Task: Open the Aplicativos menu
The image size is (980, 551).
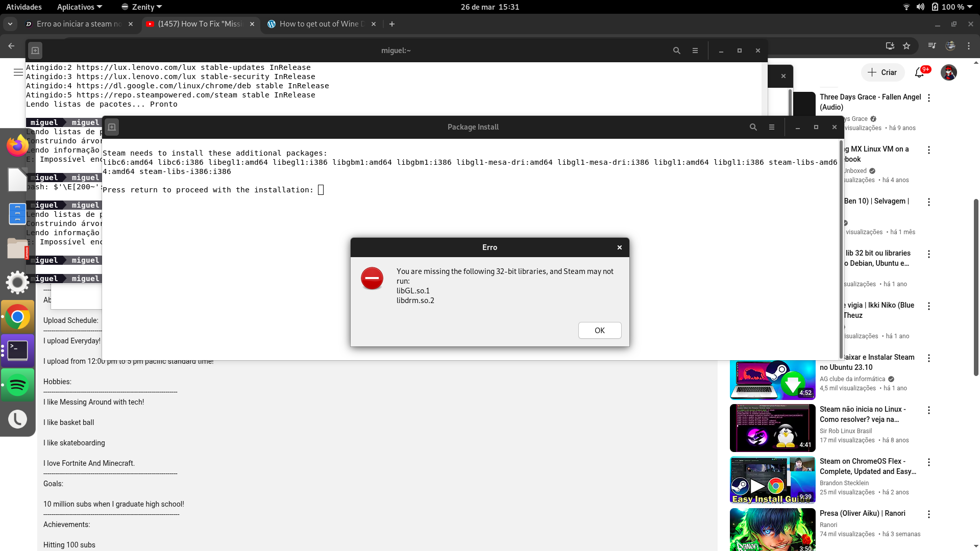Action: tap(79, 7)
